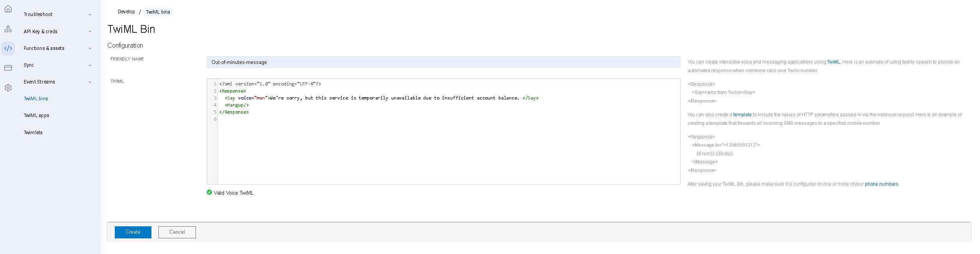This screenshot has width=980, height=254.
Task: Click the TwiML bins breadcrumb
Action: pos(158,12)
